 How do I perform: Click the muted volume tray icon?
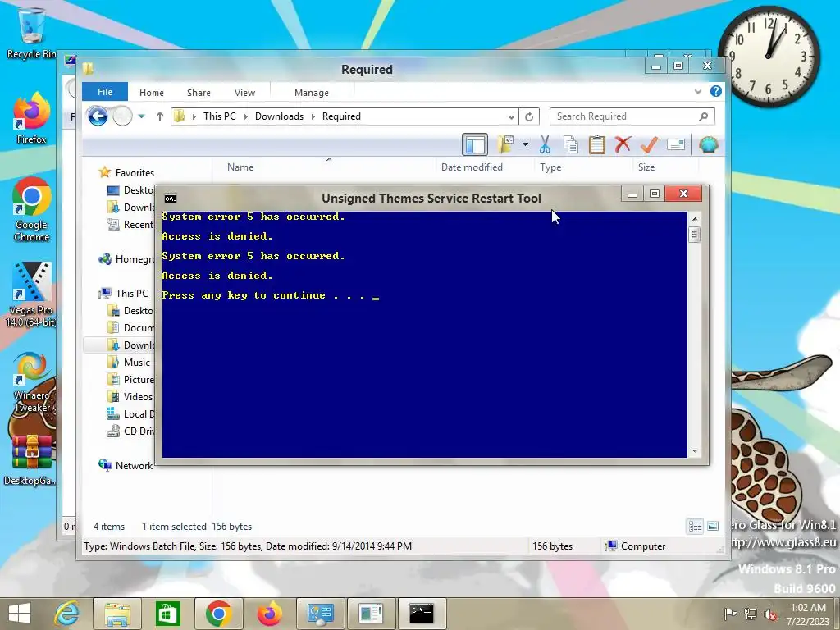769,614
